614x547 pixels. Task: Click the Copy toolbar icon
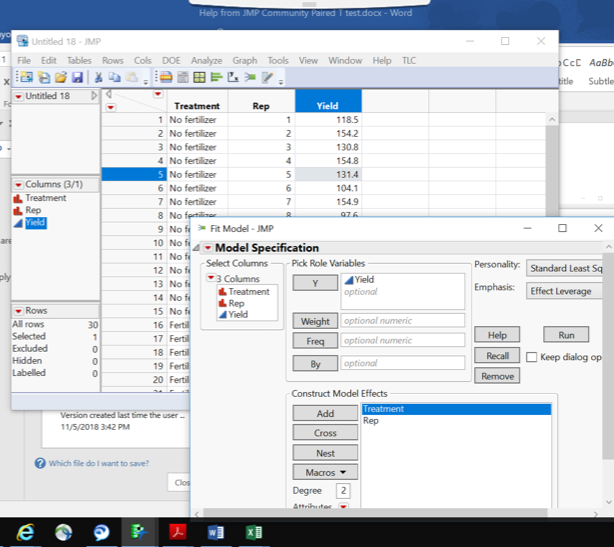point(114,77)
